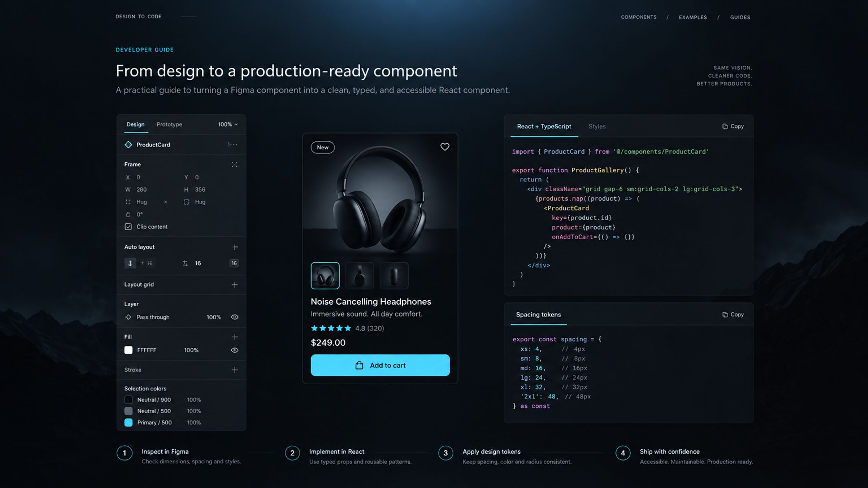Click the width value 280 field

[142, 189]
